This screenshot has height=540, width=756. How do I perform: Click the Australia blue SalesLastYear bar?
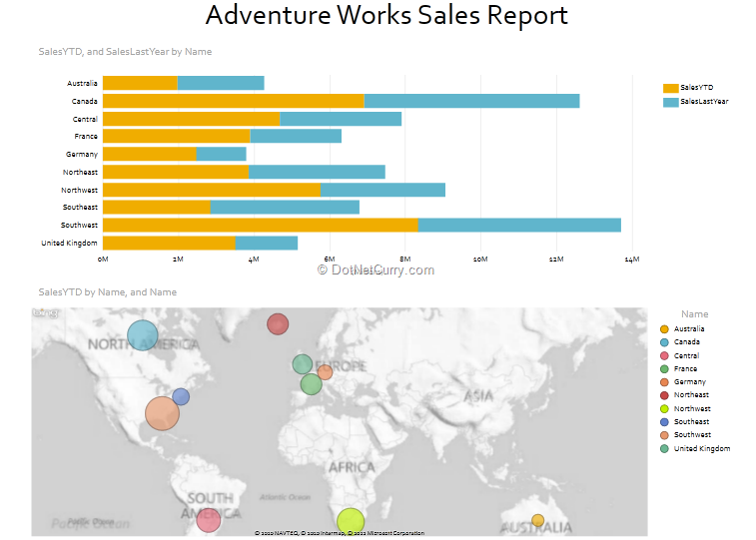pyautogui.click(x=221, y=83)
